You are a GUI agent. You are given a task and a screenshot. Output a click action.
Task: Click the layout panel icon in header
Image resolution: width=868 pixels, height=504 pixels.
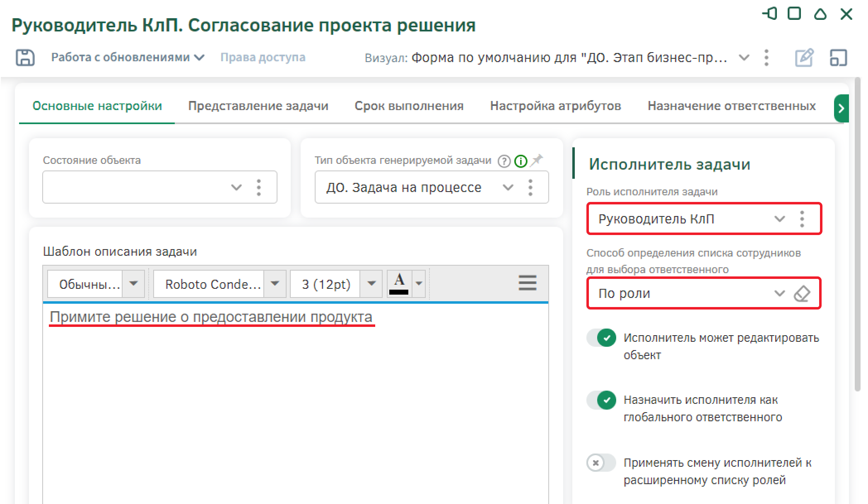[838, 58]
